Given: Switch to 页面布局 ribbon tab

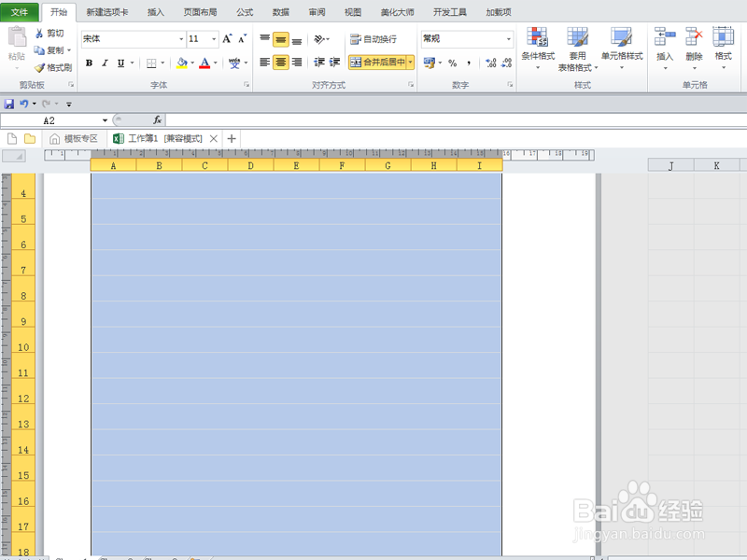Looking at the screenshot, I should [200, 12].
